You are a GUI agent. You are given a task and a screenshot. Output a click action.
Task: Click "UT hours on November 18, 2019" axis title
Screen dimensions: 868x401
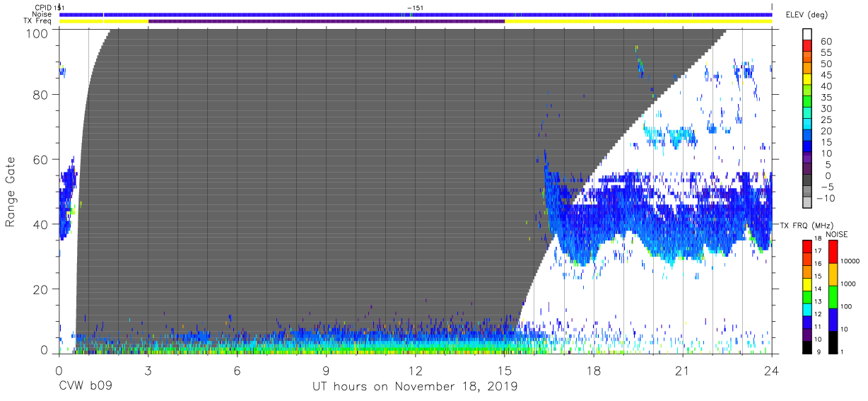415,386
